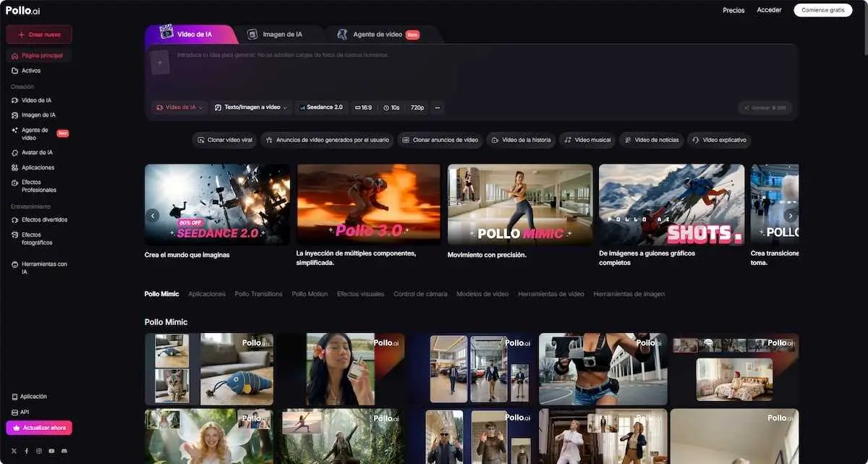This screenshot has width=868, height=464.
Task: Select the 16:9 aspect ratio option
Action: [363, 107]
